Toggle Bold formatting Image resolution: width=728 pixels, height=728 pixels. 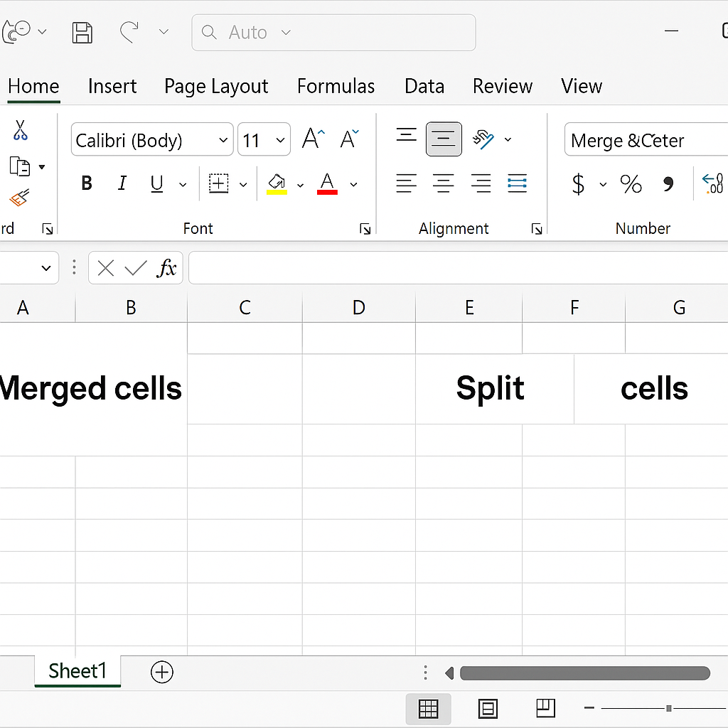pyautogui.click(x=87, y=183)
